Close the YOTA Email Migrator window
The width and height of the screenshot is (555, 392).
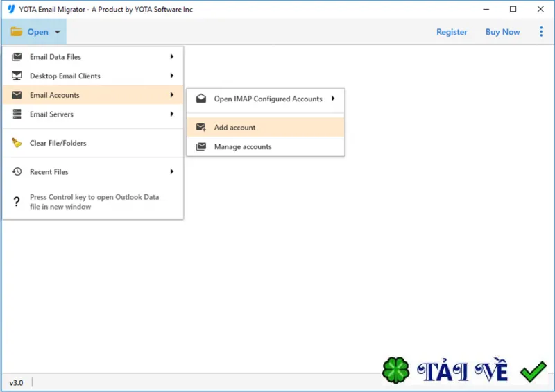[540, 9]
